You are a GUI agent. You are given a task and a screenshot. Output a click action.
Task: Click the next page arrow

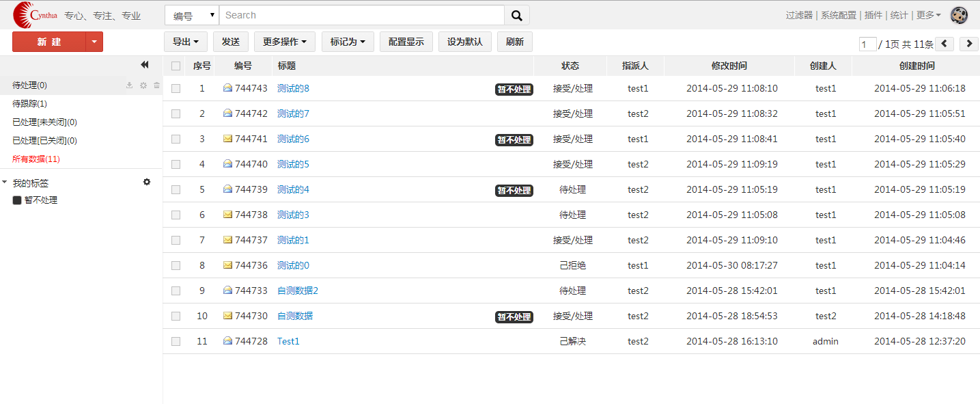(968, 43)
